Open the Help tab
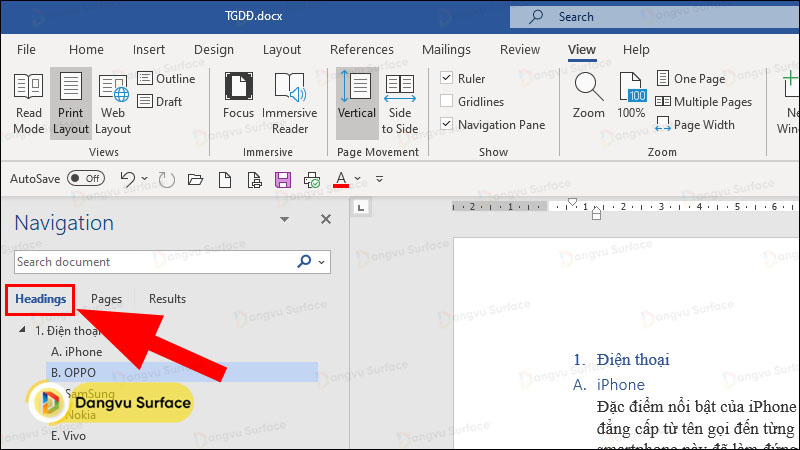 [636, 49]
